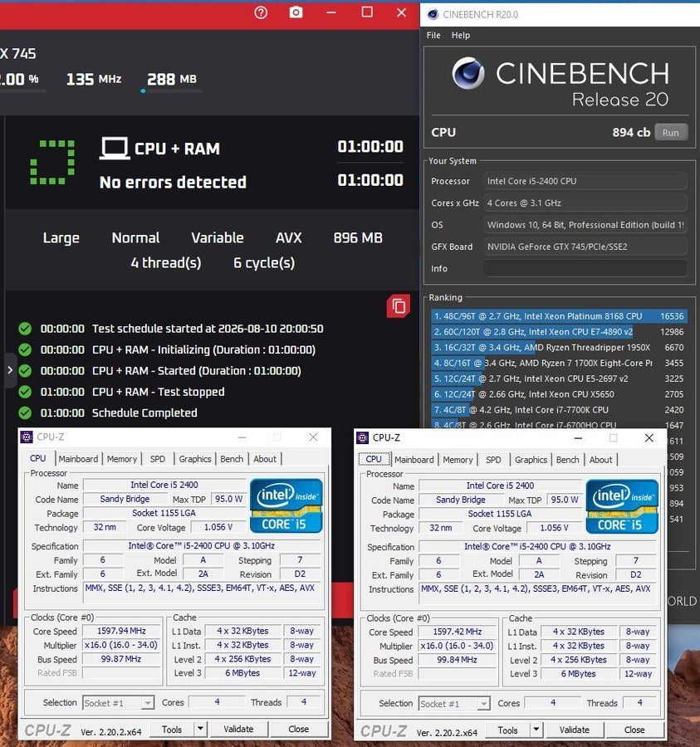Expand Tools dropdown arrow in left CPU-Z
The image size is (700, 747).
pyautogui.click(x=201, y=729)
